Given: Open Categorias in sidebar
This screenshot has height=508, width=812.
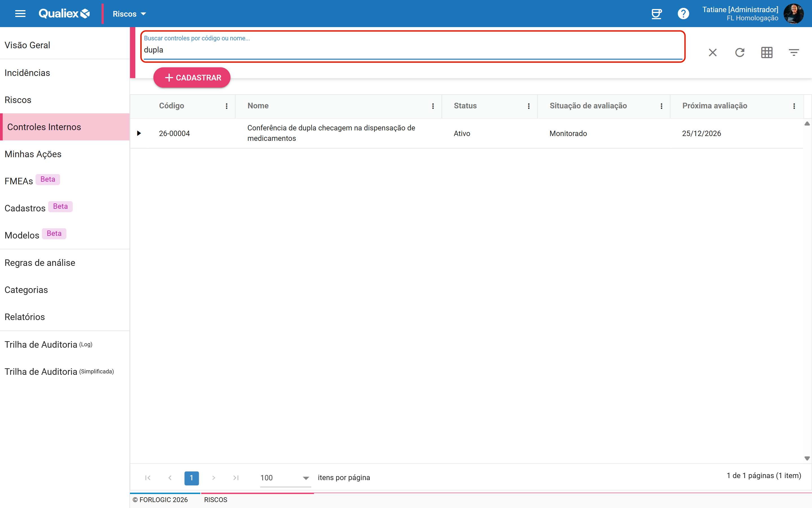Looking at the screenshot, I should point(65,290).
